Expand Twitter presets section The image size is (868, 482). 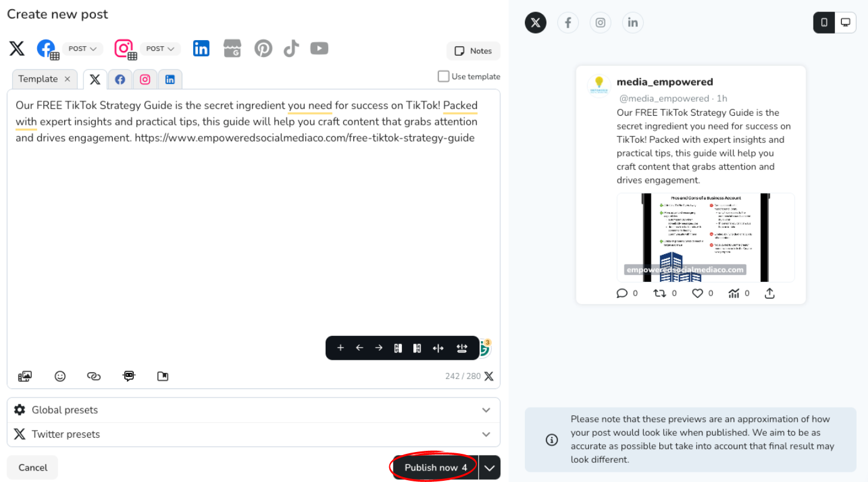[253, 435]
